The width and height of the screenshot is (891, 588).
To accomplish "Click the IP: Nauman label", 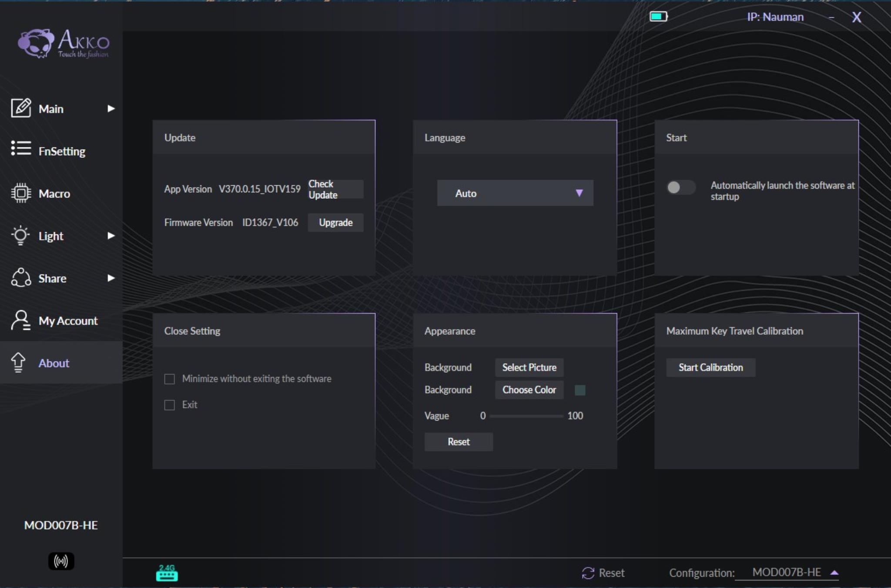I will [x=775, y=17].
